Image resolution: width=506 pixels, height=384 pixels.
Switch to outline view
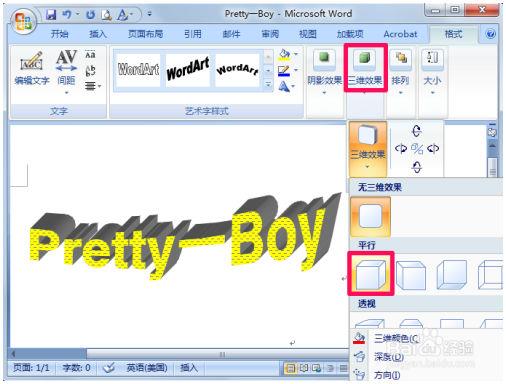tap(330, 368)
